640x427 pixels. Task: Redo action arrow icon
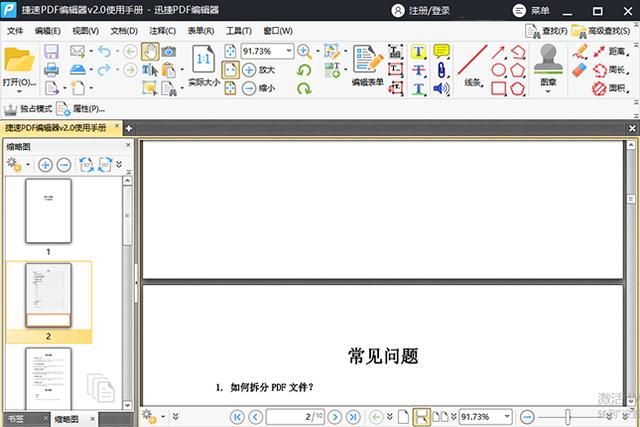click(x=104, y=70)
